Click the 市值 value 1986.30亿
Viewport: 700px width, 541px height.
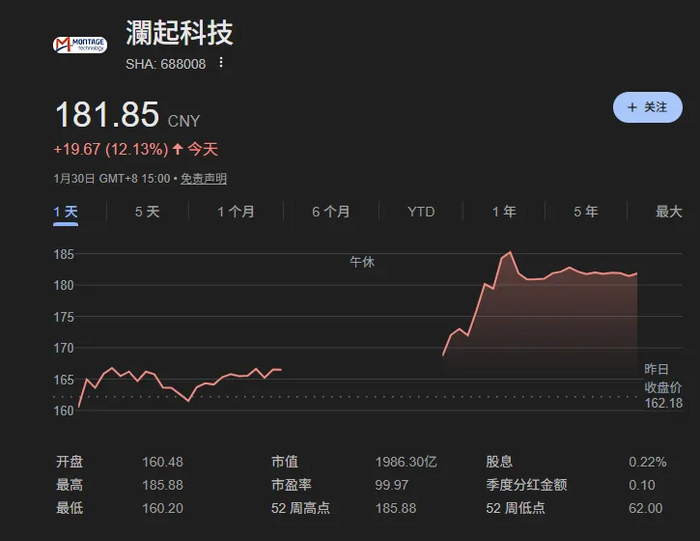[x=406, y=462]
